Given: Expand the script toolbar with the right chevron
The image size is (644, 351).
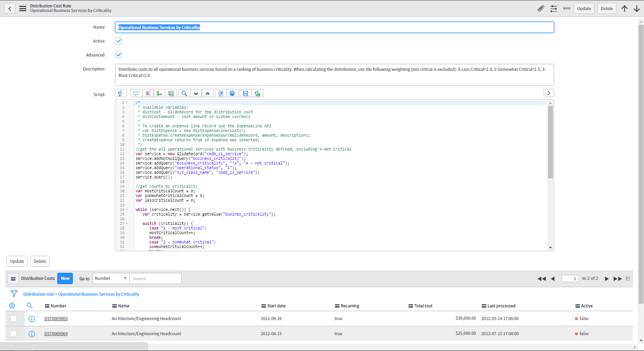Looking at the screenshot, I should (x=549, y=93).
